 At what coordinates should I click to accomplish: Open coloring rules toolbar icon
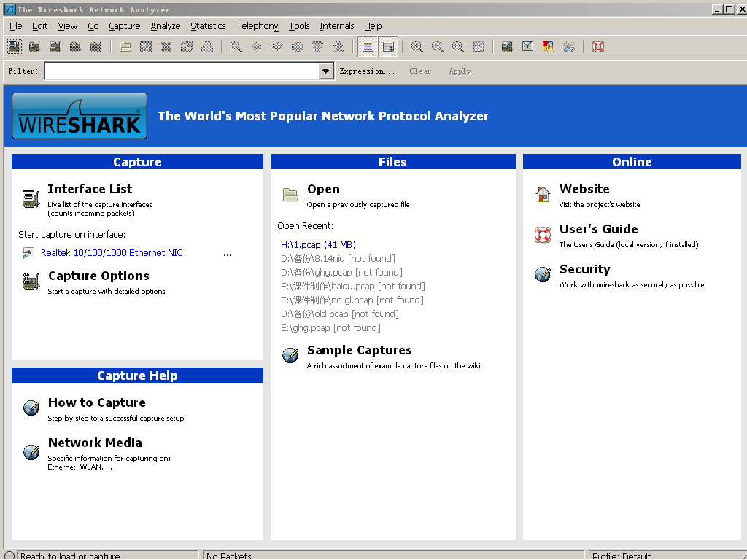pos(549,47)
